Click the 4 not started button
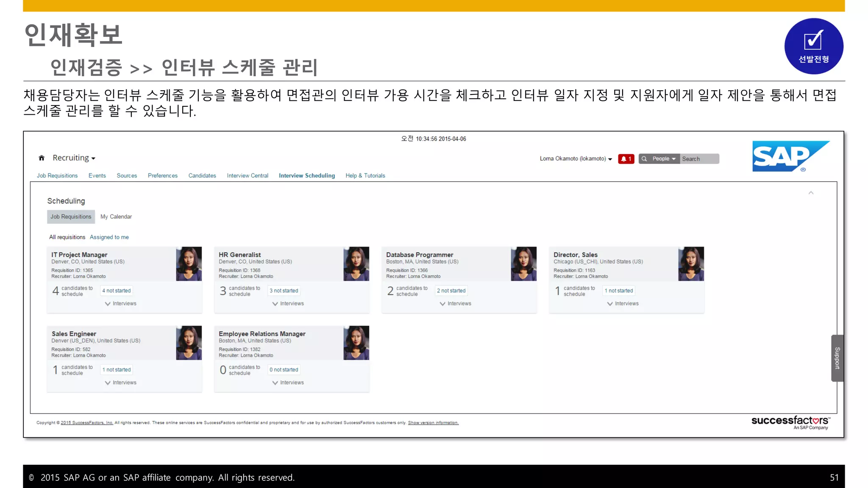The image size is (868, 488). 117,291
